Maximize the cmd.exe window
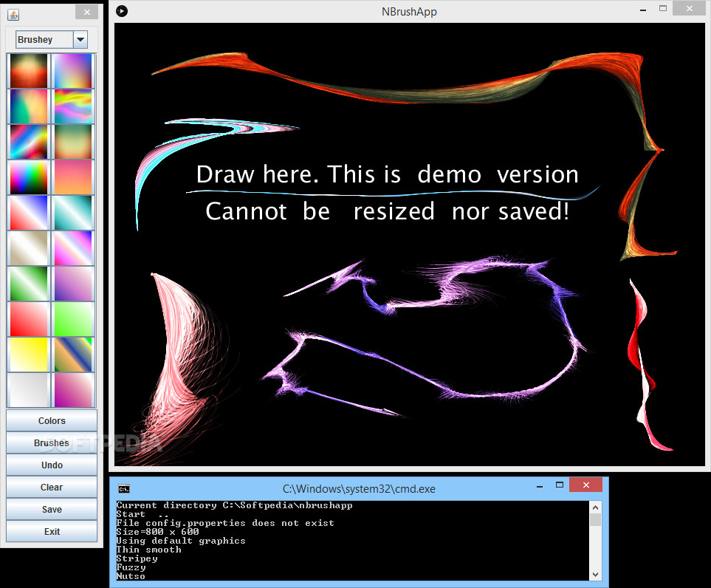The width and height of the screenshot is (711, 588). (560, 485)
